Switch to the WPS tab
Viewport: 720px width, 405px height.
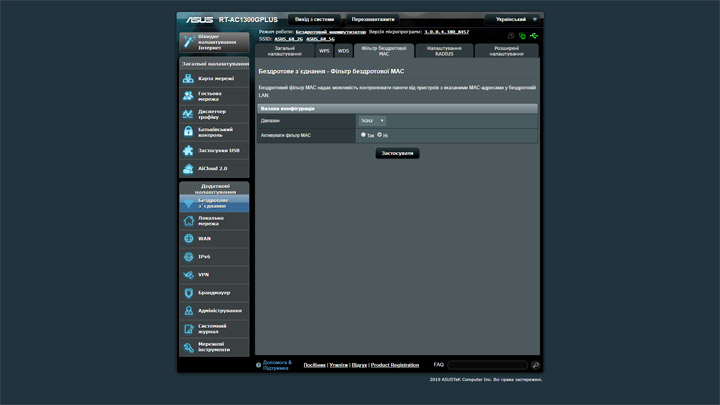click(x=324, y=51)
